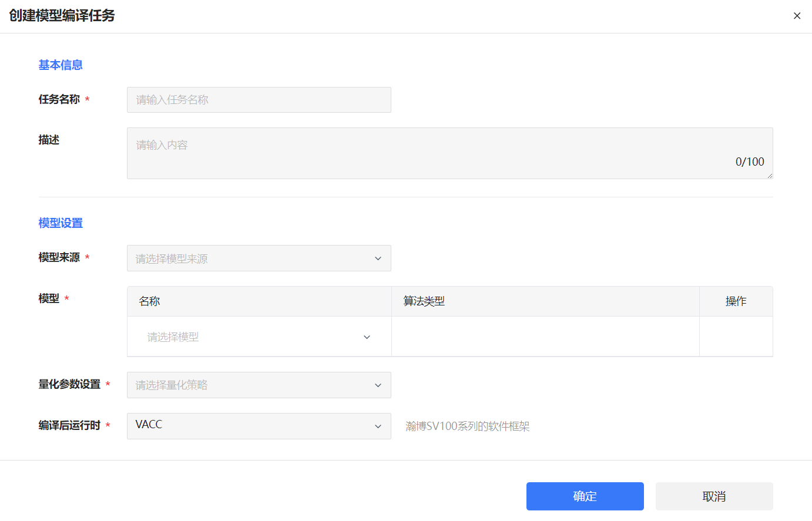Click the 0/100 character counter

coord(750,162)
